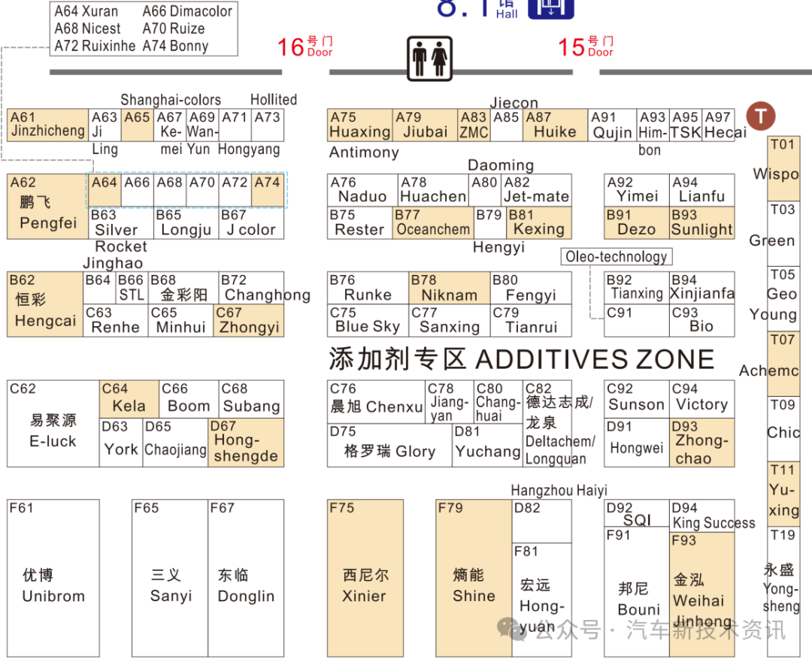Click booth D93 Zhongchao

pos(701,443)
